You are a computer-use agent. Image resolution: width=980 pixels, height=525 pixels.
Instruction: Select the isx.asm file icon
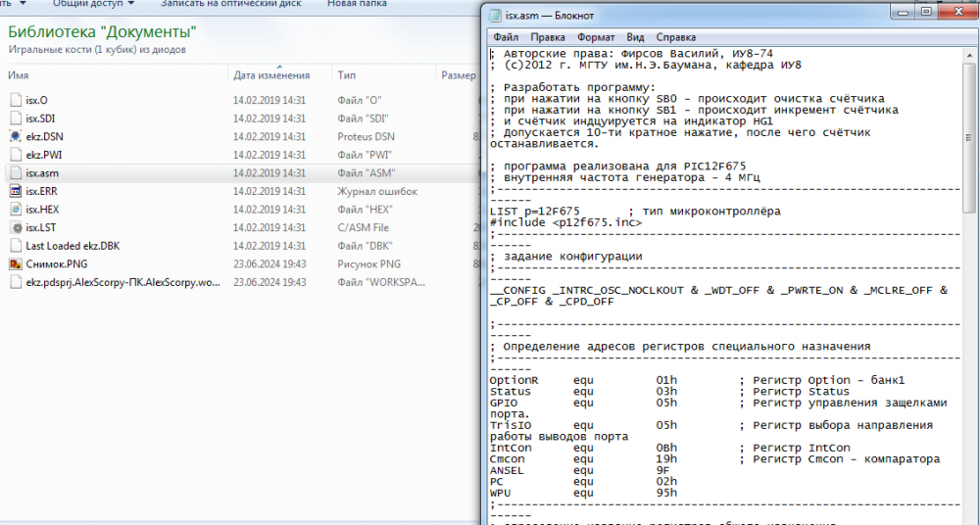16,172
